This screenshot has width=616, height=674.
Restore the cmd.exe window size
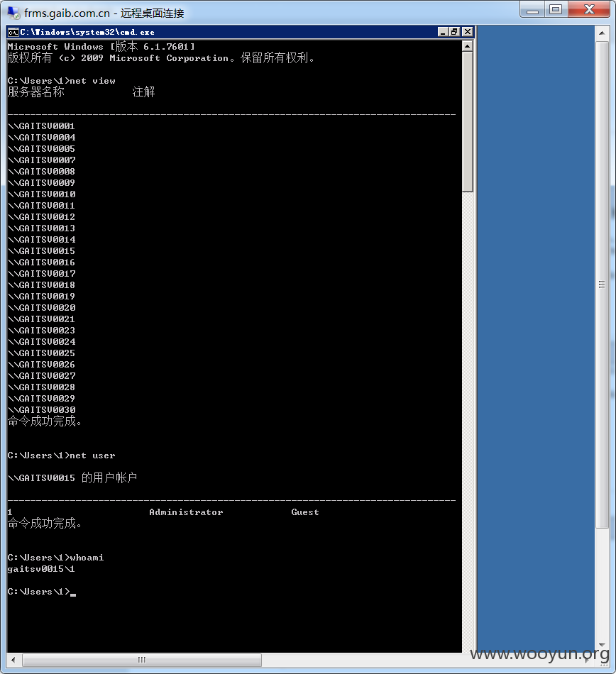click(454, 32)
